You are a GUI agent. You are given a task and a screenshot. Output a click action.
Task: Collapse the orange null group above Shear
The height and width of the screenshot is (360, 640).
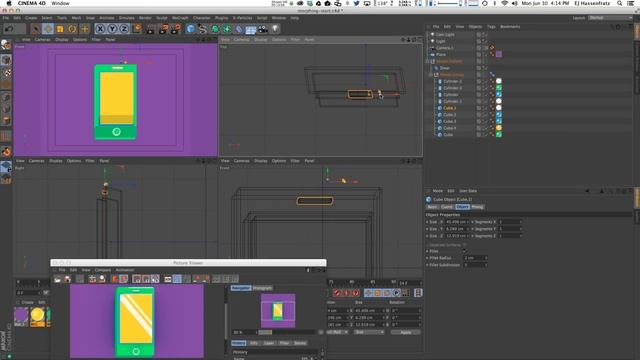coord(428,61)
